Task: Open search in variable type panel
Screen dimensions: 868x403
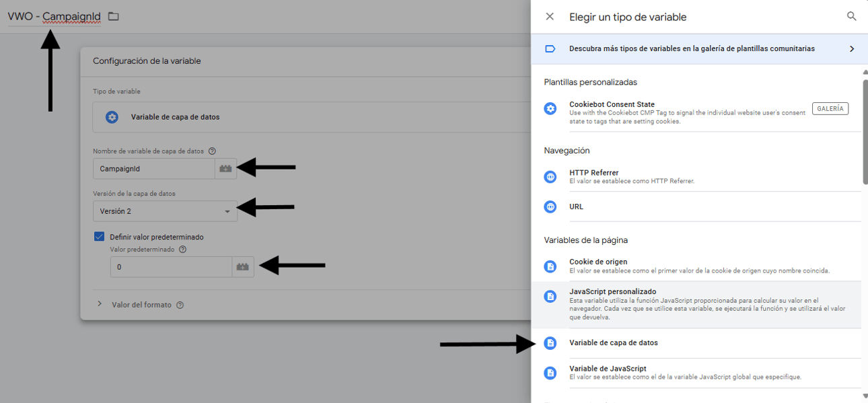Action: click(x=851, y=17)
